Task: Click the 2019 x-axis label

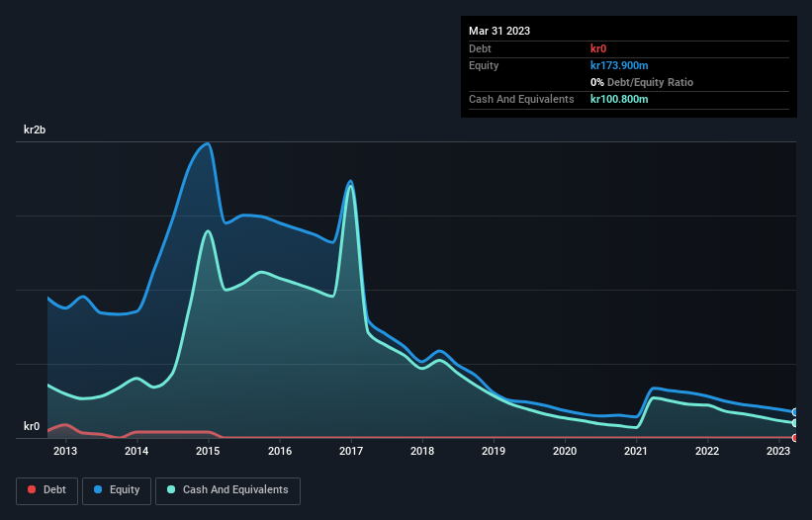Action: coord(494,451)
